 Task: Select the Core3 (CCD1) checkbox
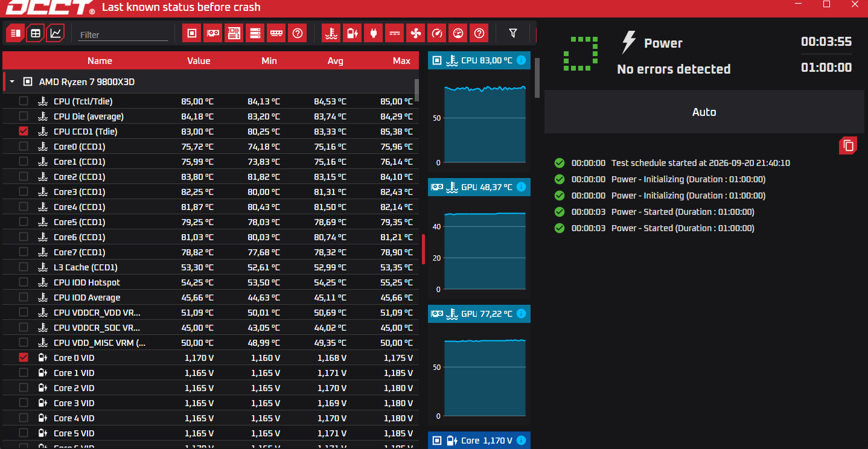[x=24, y=192]
